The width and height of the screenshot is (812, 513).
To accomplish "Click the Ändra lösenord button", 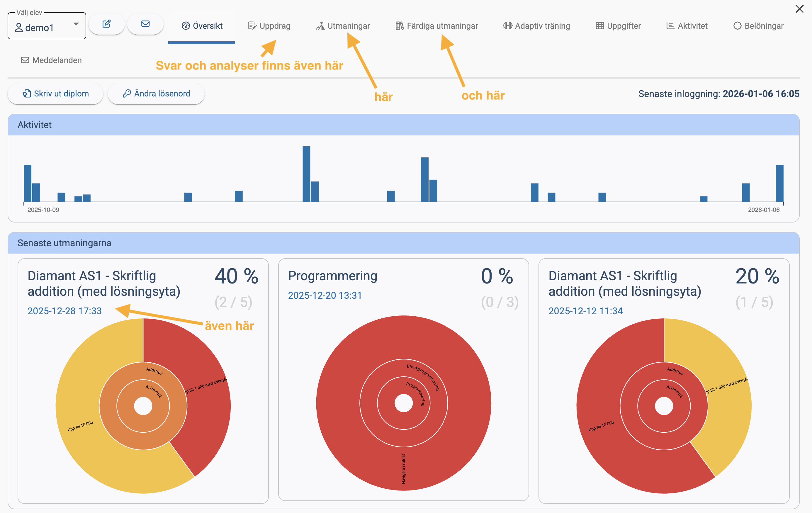I will 156,94.
